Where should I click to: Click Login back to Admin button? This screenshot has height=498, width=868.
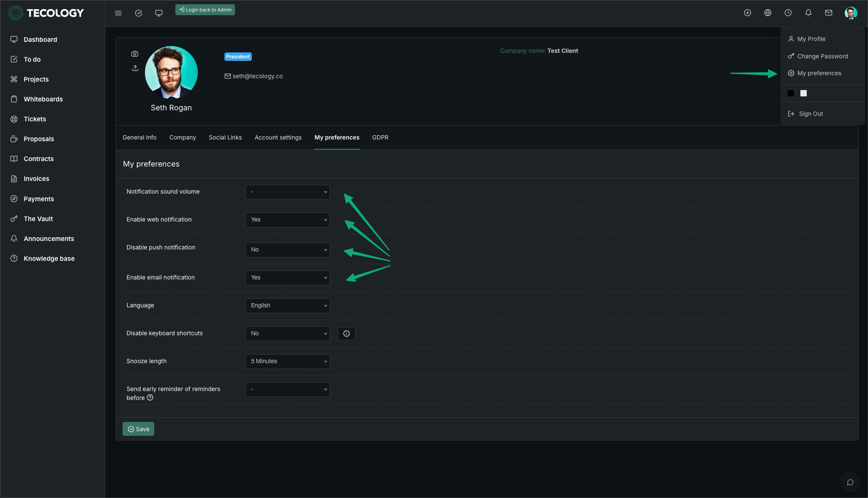point(205,10)
